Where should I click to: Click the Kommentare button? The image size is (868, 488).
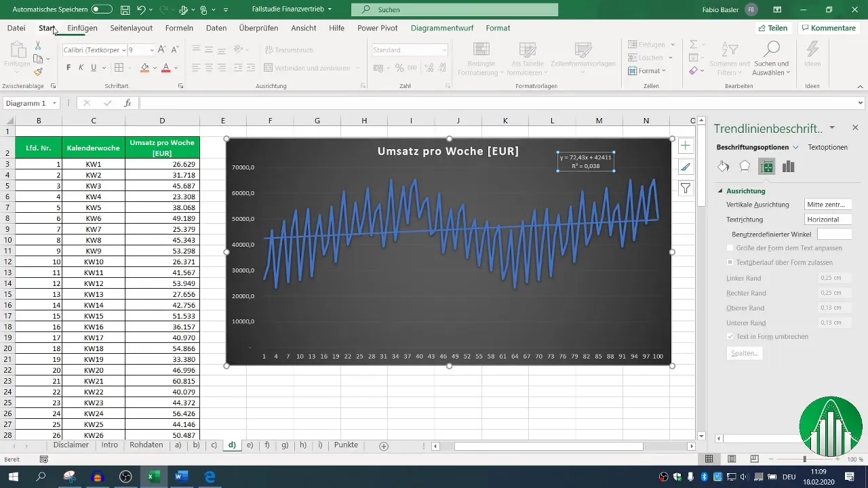pos(828,28)
